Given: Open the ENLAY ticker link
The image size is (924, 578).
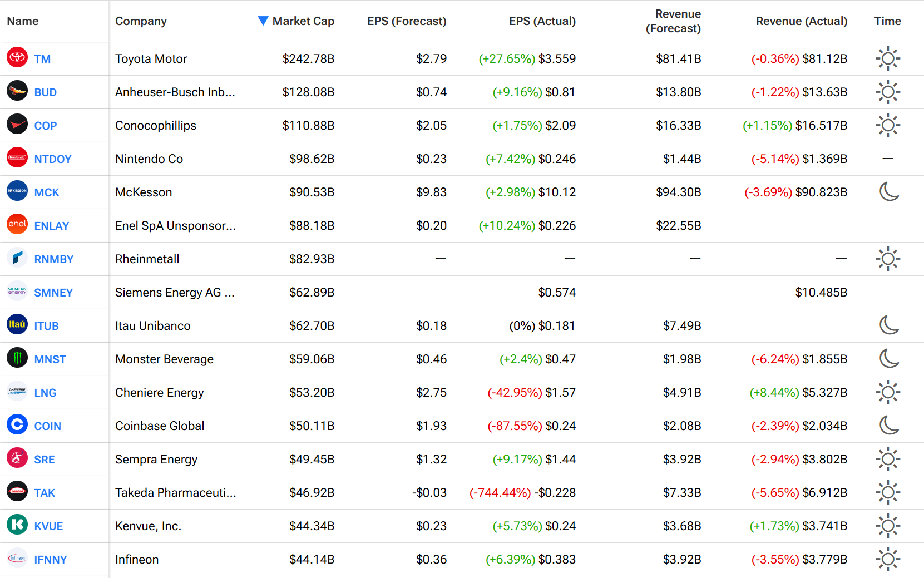Looking at the screenshot, I should [52, 226].
